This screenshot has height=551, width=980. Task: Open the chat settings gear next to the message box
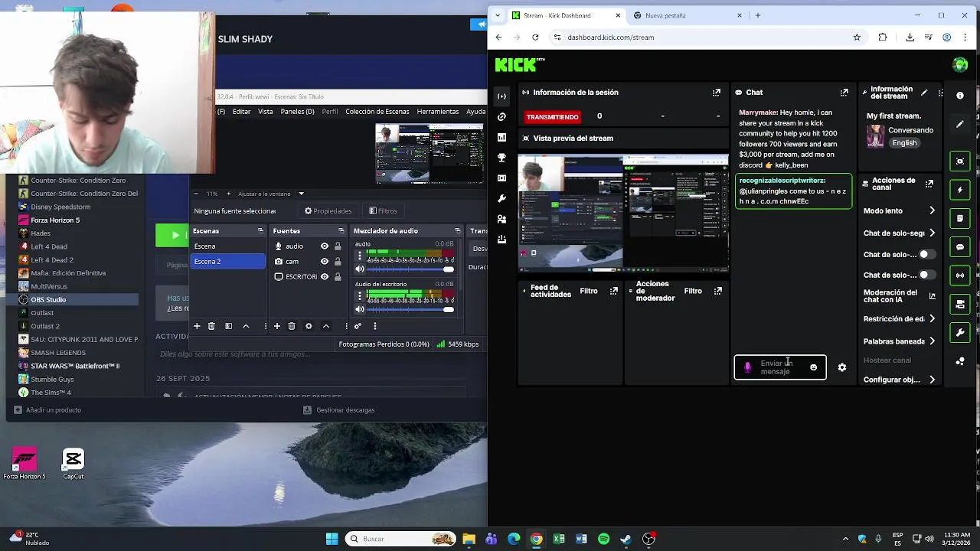[842, 367]
